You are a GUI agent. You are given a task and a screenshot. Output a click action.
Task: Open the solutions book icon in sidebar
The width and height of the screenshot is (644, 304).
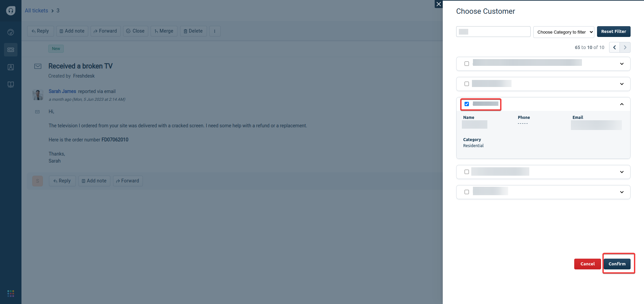(11, 85)
